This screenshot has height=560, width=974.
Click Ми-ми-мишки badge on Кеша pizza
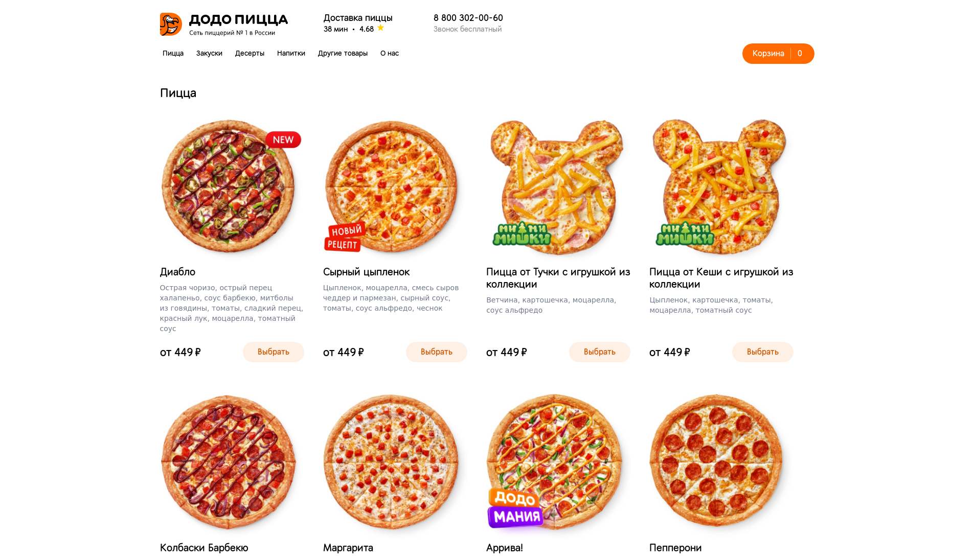pos(685,235)
